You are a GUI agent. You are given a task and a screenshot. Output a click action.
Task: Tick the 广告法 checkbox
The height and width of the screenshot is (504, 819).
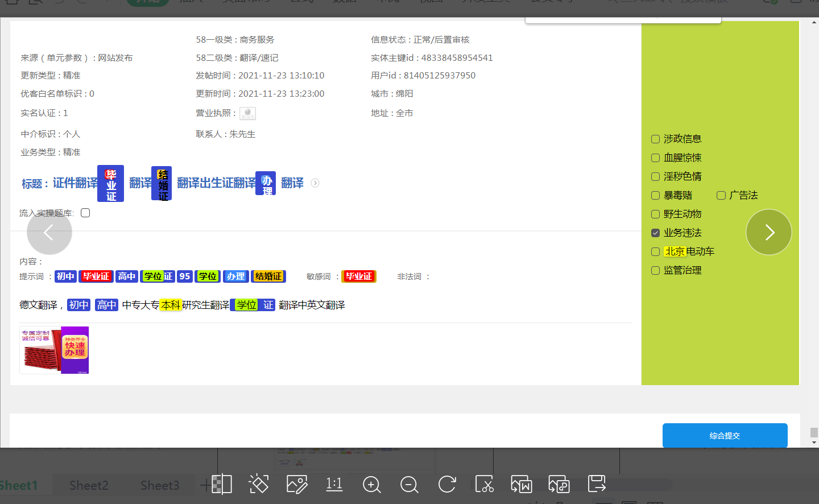[x=721, y=195]
